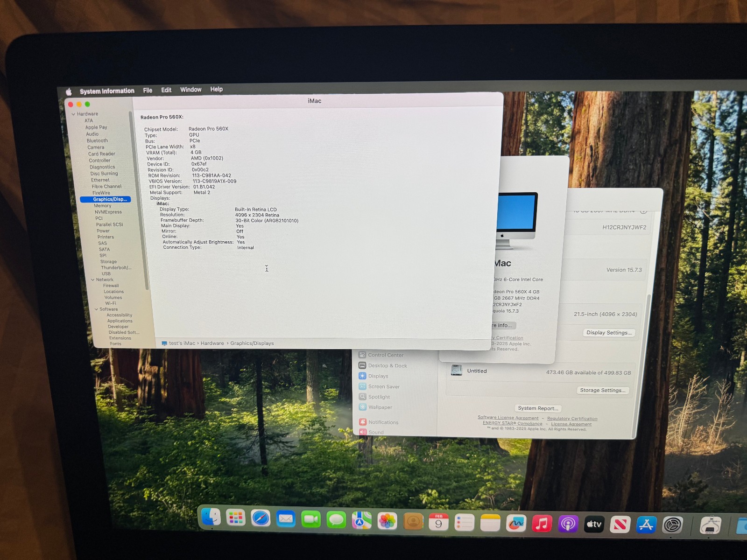Launch Launchpad from the Dock
This screenshot has width=747, height=560.
pyautogui.click(x=236, y=518)
